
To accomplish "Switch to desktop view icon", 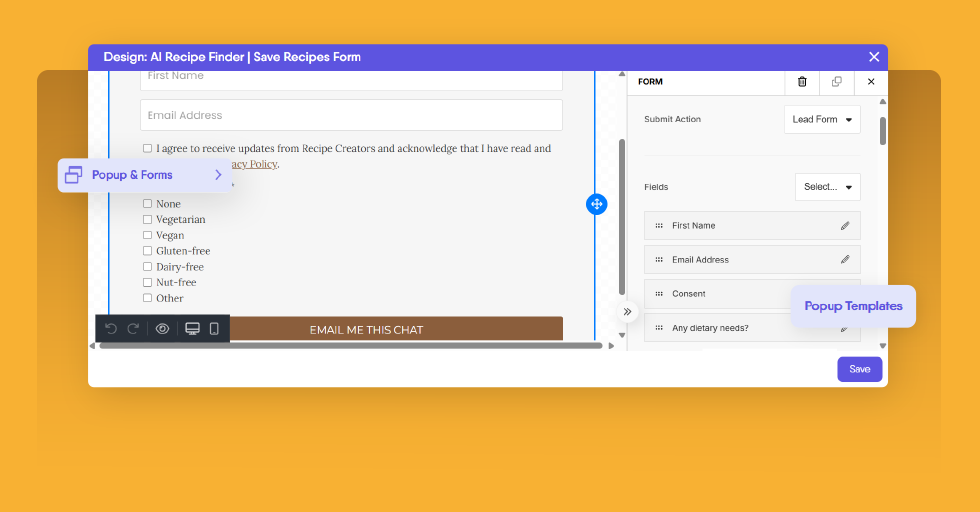I will pos(192,329).
